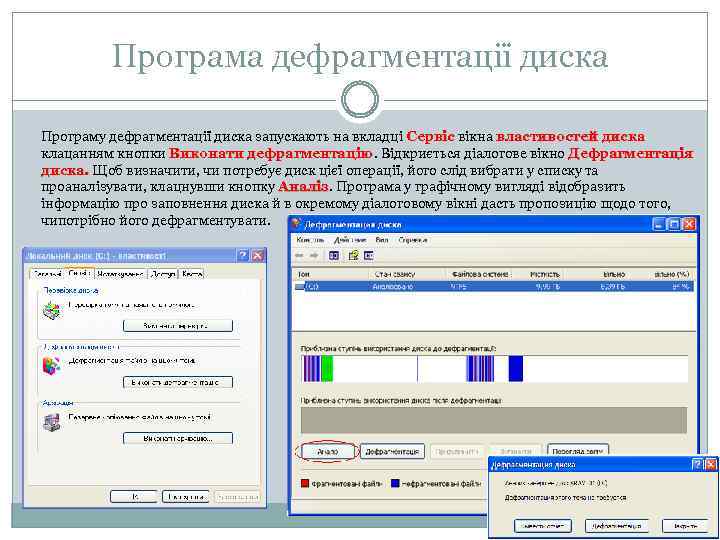Click the last toolbar icon in Defragmenter window
The width and height of the screenshot is (720, 540).
click(x=369, y=256)
